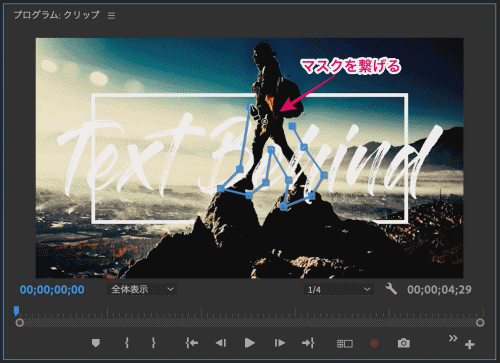Click the blue playhead timecode 00;00;00;00
500x363 pixels.
pos(52,290)
